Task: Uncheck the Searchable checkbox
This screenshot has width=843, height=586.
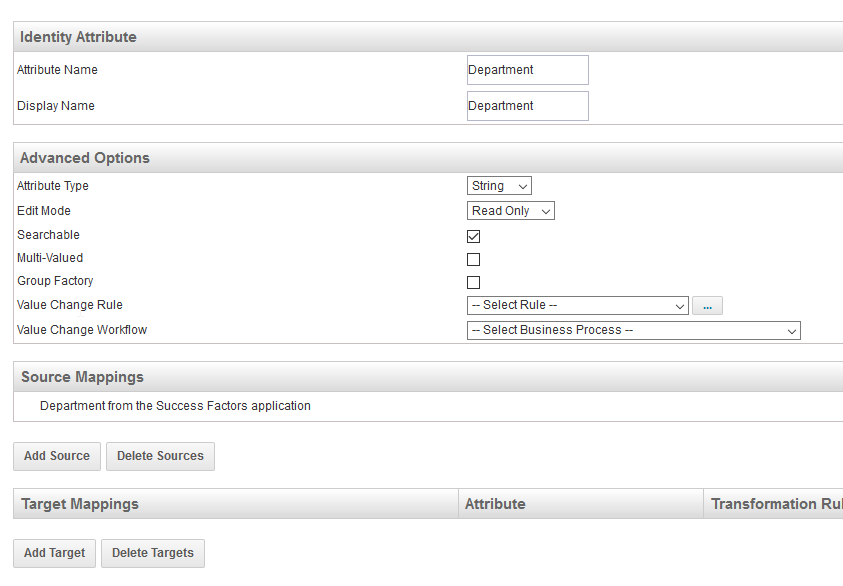Action: (x=474, y=236)
